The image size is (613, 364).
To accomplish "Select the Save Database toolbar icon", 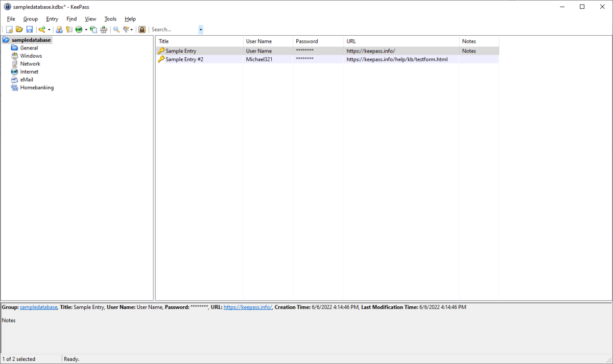I will [x=29, y=29].
